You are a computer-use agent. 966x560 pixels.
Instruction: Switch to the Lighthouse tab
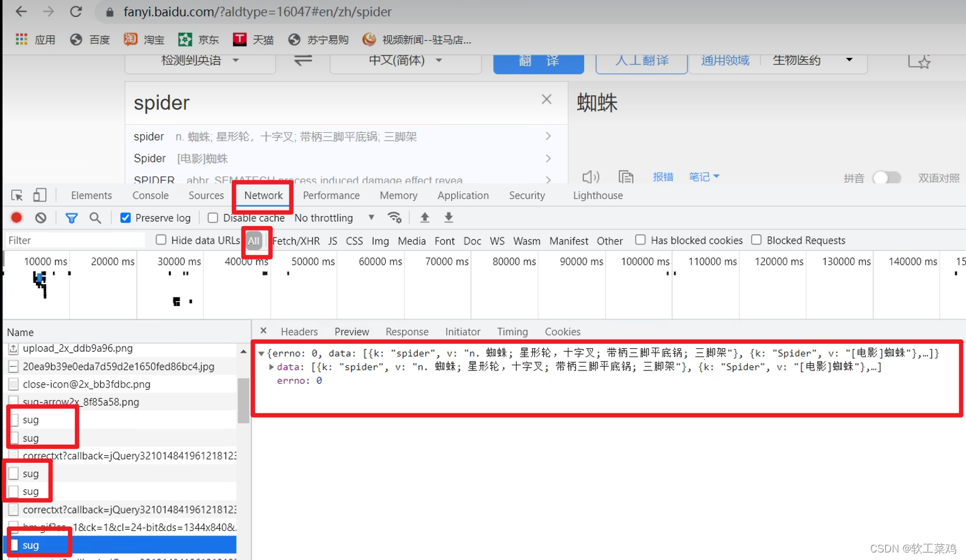coord(598,195)
